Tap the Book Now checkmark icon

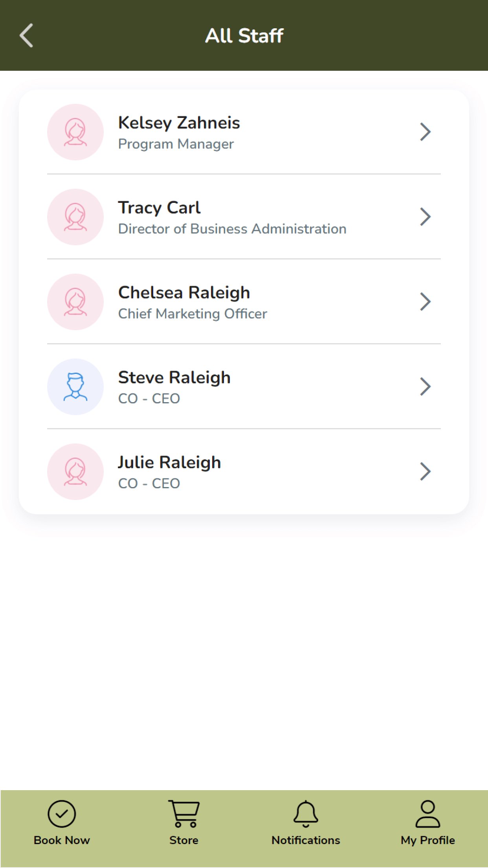coord(62,813)
